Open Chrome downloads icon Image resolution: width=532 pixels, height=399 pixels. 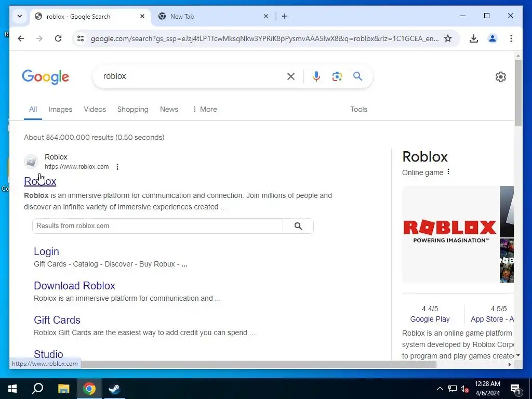474,38
